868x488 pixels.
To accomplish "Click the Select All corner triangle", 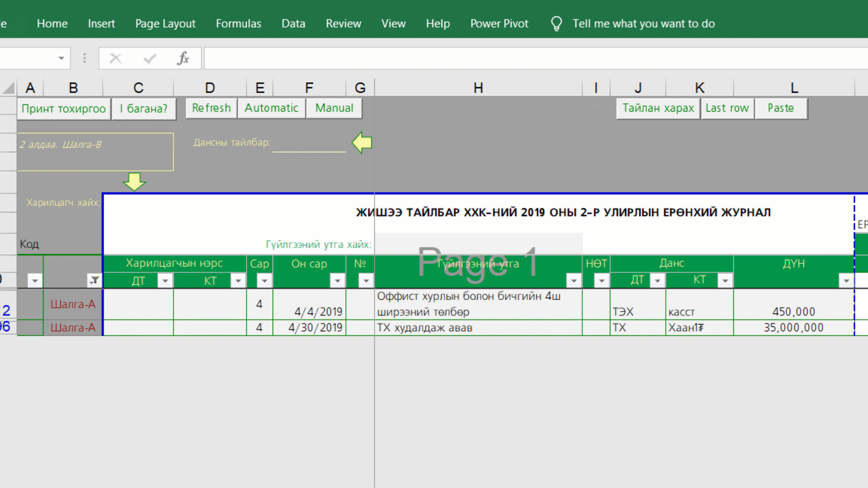I will [9, 87].
